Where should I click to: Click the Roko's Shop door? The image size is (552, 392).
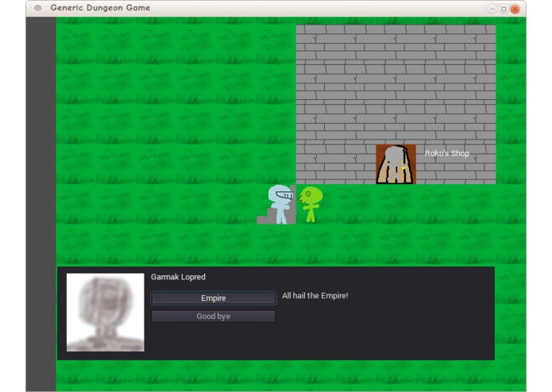(396, 164)
